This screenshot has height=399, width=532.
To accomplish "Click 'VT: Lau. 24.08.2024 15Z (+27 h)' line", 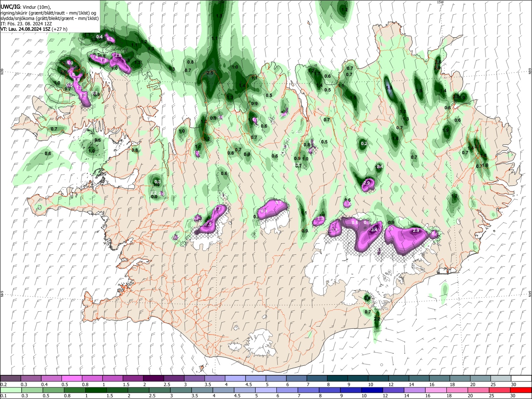I will click(x=34, y=29).
